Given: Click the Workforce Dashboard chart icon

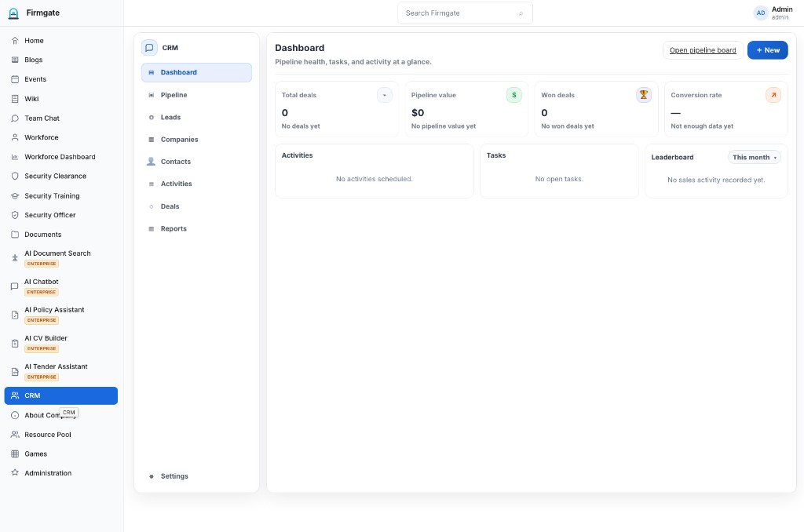Looking at the screenshot, I should pos(15,157).
